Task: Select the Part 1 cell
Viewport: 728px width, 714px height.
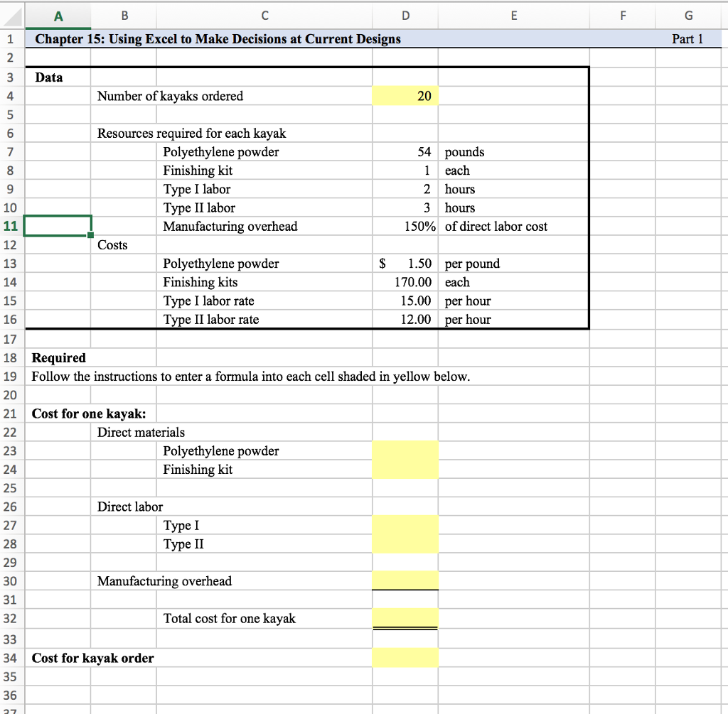Action: click(687, 39)
